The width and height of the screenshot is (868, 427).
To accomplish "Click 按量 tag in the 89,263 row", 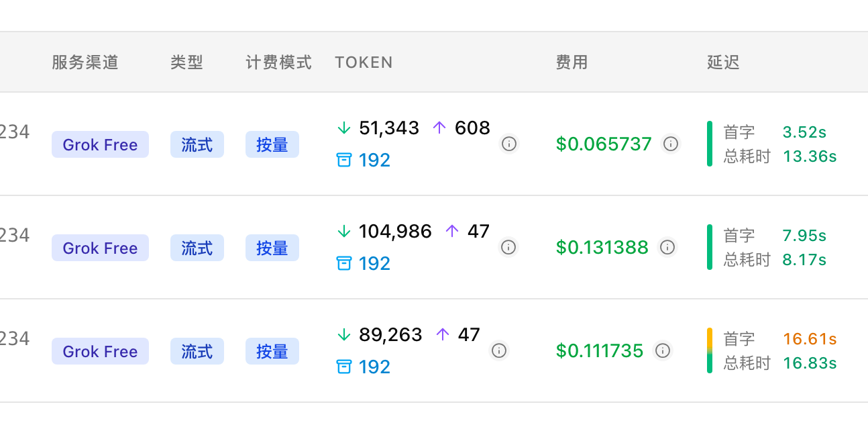I will pos(272,351).
